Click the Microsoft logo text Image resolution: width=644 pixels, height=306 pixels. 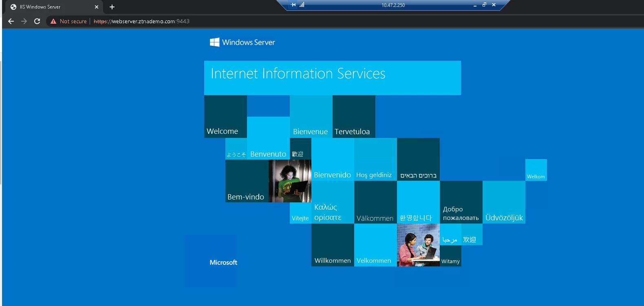(223, 262)
